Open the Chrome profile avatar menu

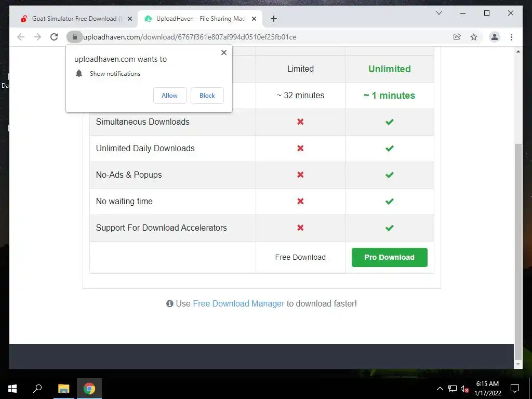click(495, 37)
